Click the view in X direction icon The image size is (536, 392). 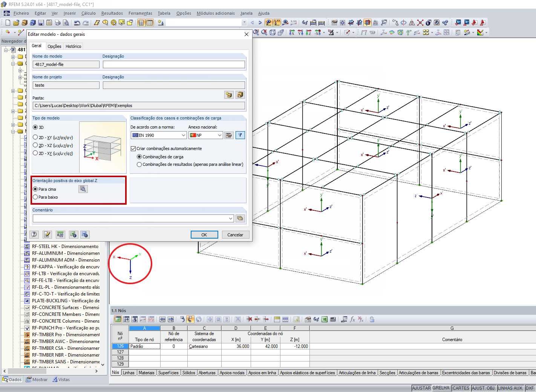click(292, 32)
